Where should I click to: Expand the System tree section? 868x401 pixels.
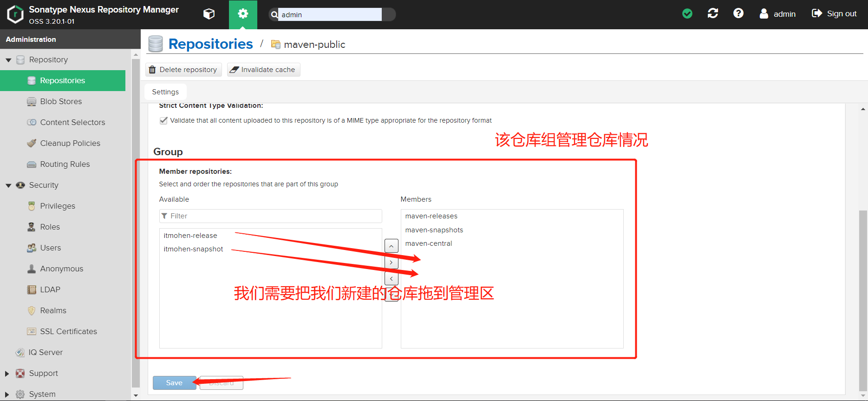[x=7, y=394]
